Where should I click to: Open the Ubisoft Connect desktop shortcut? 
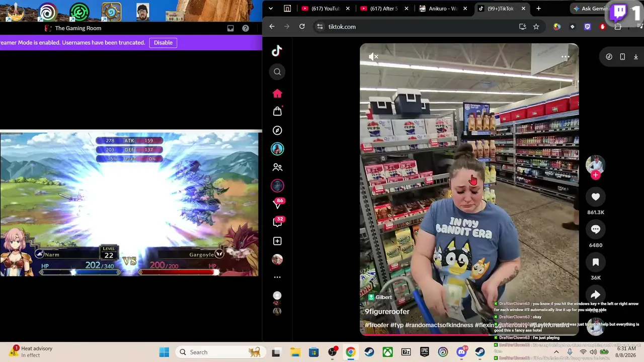(x=48, y=12)
